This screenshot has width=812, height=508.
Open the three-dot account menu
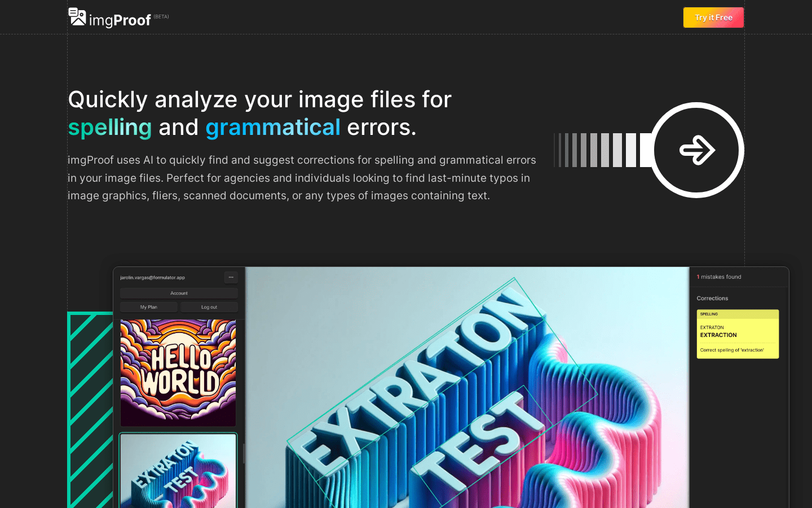point(231,277)
